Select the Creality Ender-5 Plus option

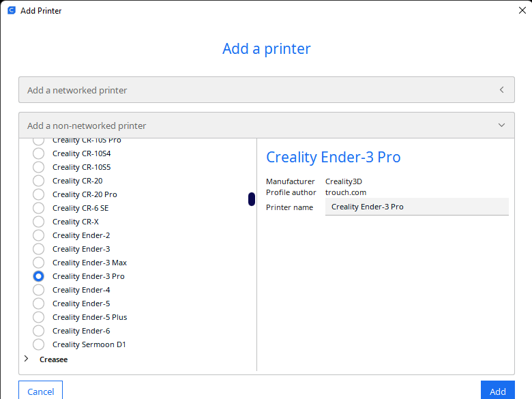39,317
